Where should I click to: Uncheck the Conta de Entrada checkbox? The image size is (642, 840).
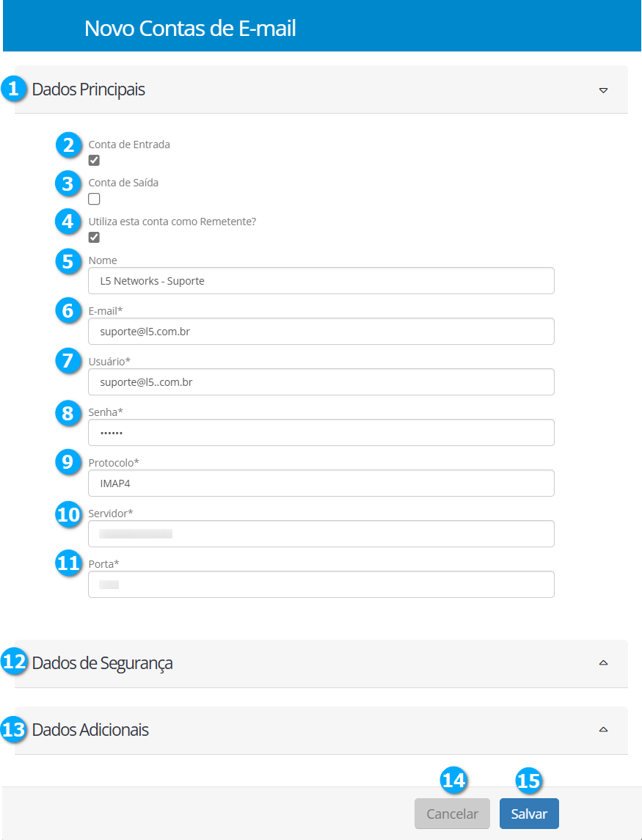[x=94, y=161]
